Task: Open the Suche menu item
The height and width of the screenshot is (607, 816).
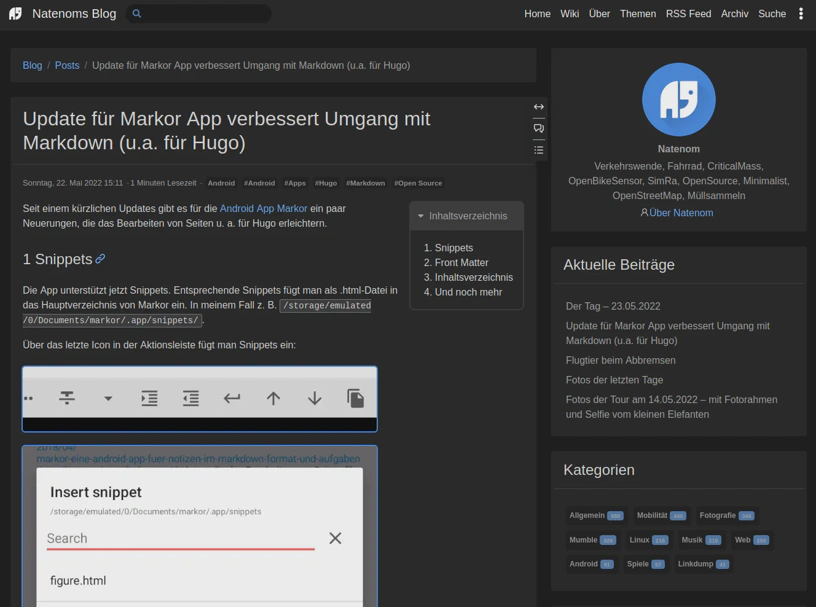Action: [x=772, y=14]
